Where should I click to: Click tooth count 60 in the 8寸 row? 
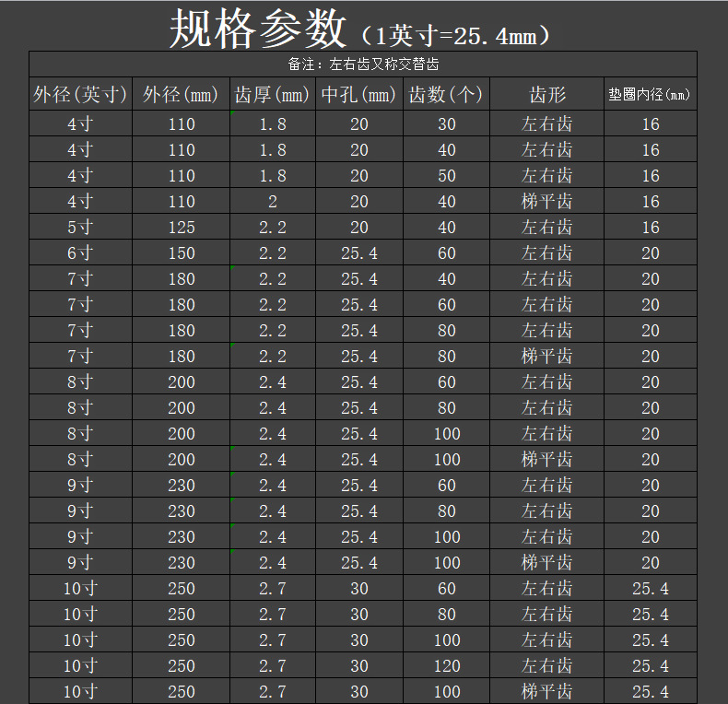(447, 382)
